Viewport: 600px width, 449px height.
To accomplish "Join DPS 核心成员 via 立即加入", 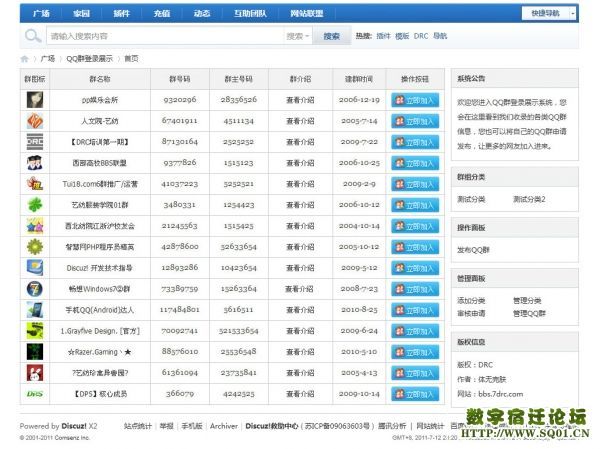I will [x=415, y=394].
